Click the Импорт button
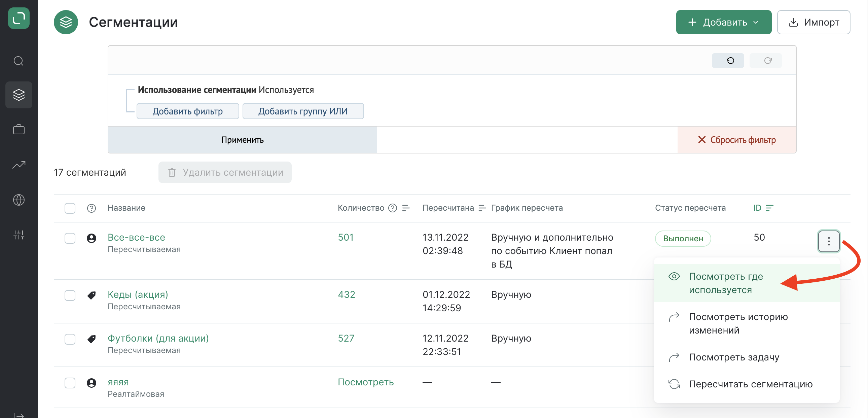Viewport: 868px width, 418px height. point(813,22)
